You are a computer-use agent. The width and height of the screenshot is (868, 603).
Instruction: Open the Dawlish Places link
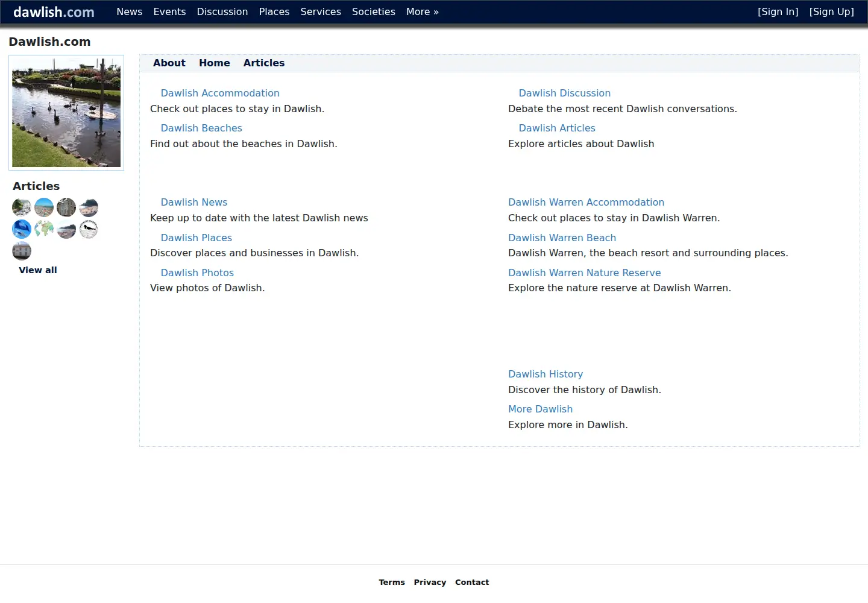pyautogui.click(x=197, y=238)
